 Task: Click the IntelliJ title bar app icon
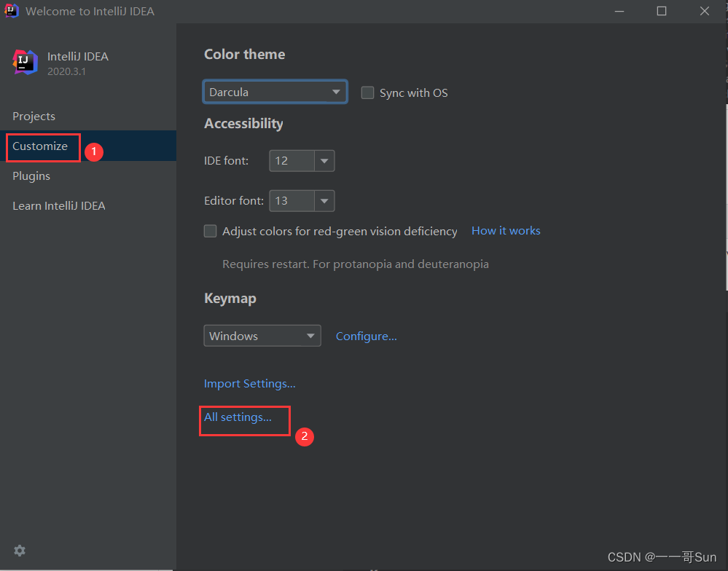(x=12, y=11)
